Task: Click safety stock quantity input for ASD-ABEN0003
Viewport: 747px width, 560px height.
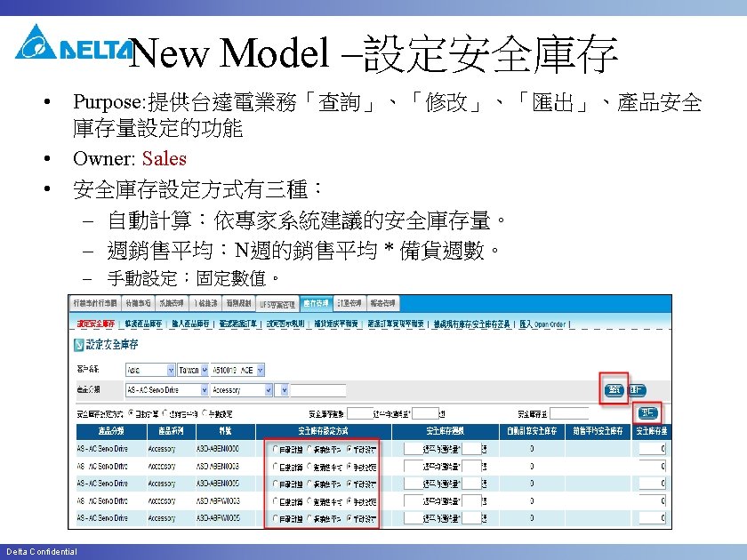Action: tap(652, 466)
